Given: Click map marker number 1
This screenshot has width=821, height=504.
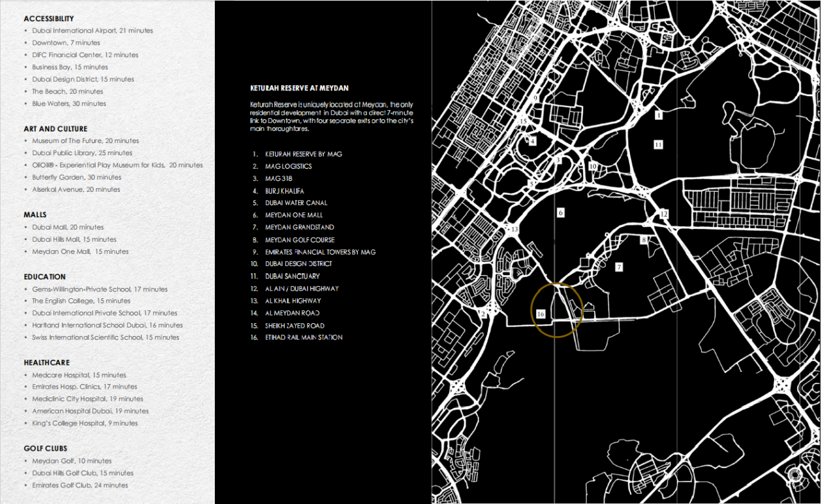Looking at the screenshot, I should pyautogui.click(x=658, y=115).
